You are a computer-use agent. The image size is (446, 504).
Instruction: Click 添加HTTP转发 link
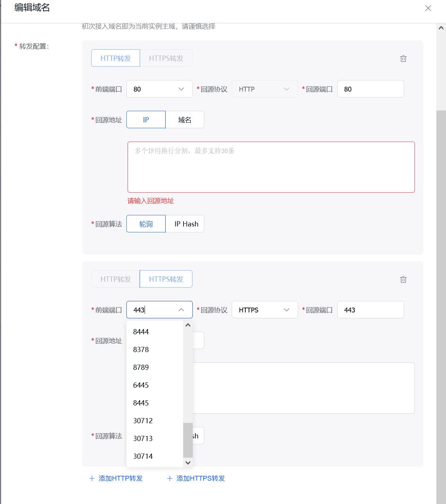click(116, 478)
